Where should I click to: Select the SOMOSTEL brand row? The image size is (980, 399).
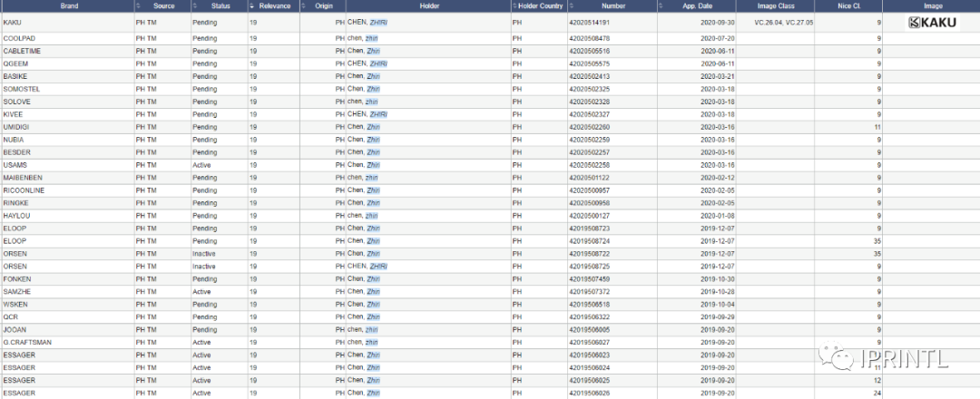(490, 89)
